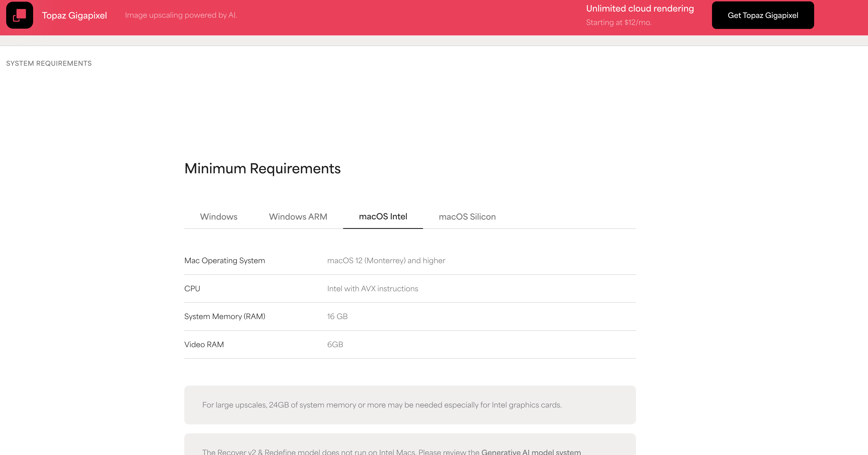Image resolution: width=868 pixels, height=455 pixels.
Task: Click the macOS 12 Monterrey value text
Action: point(386,260)
